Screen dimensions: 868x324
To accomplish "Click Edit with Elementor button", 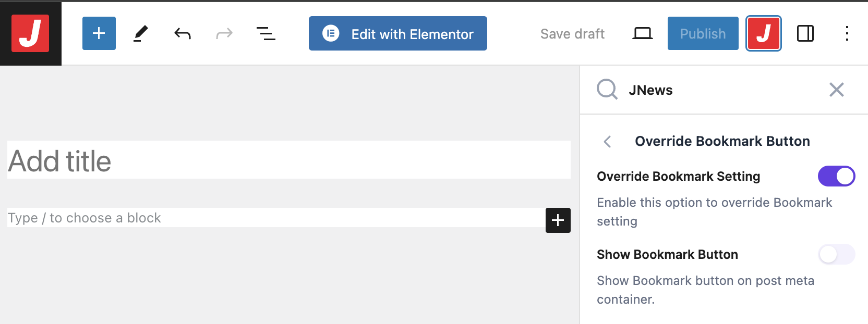I will point(398,34).
